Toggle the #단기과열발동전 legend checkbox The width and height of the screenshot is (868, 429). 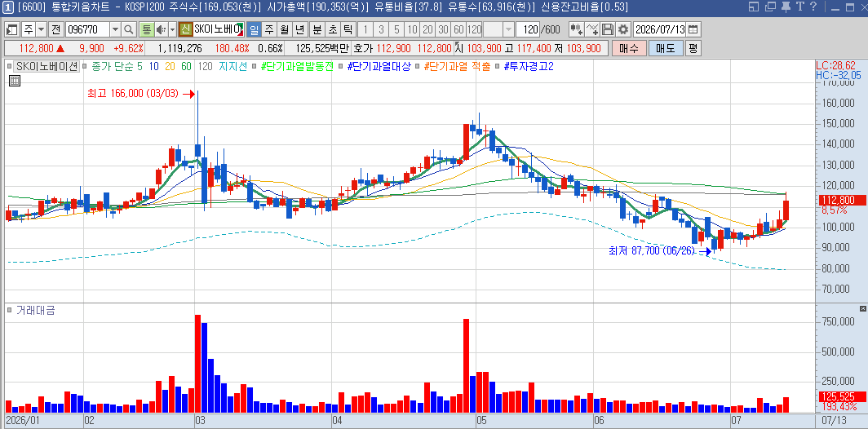[254, 66]
